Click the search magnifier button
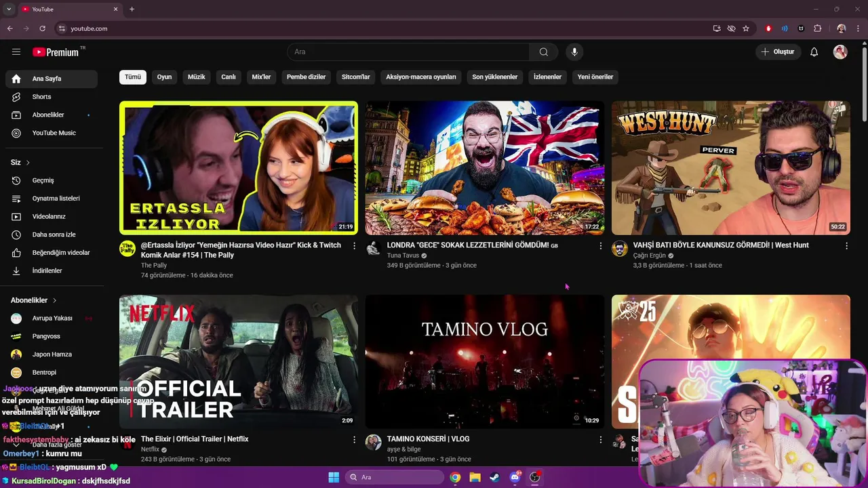The width and height of the screenshot is (868, 488). click(544, 52)
